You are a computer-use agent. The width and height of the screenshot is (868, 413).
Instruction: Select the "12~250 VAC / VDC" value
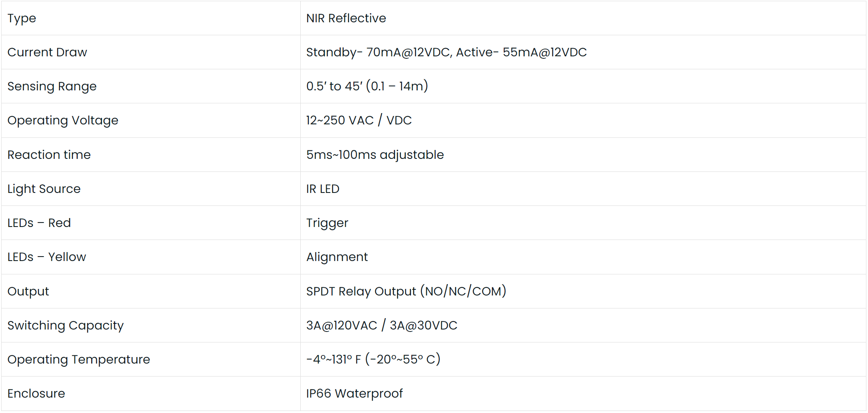pyautogui.click(x=359, y=120)
